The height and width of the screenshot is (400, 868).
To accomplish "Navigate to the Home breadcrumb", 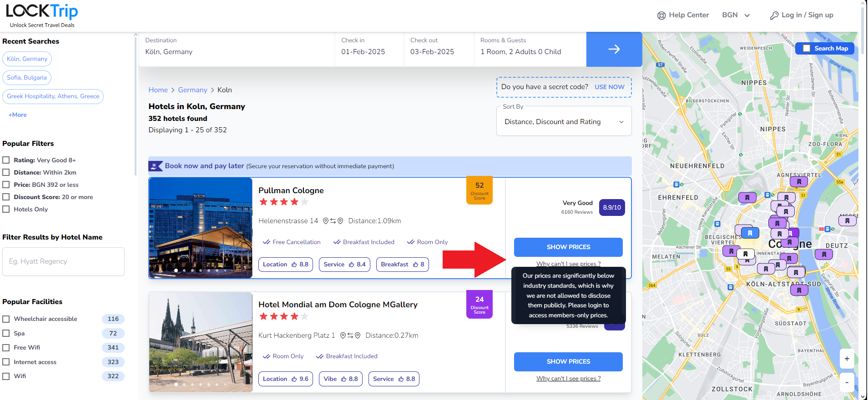I will (x=158, y=90).
